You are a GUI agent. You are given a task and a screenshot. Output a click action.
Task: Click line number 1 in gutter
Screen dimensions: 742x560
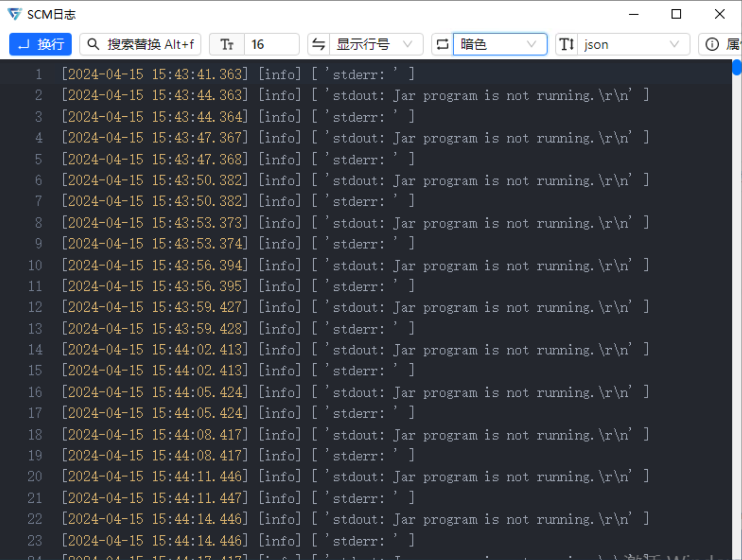pos(39,74)
